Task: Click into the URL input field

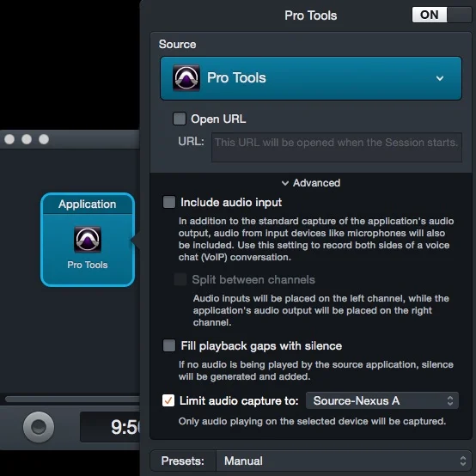Action: [x=337, y=147]
